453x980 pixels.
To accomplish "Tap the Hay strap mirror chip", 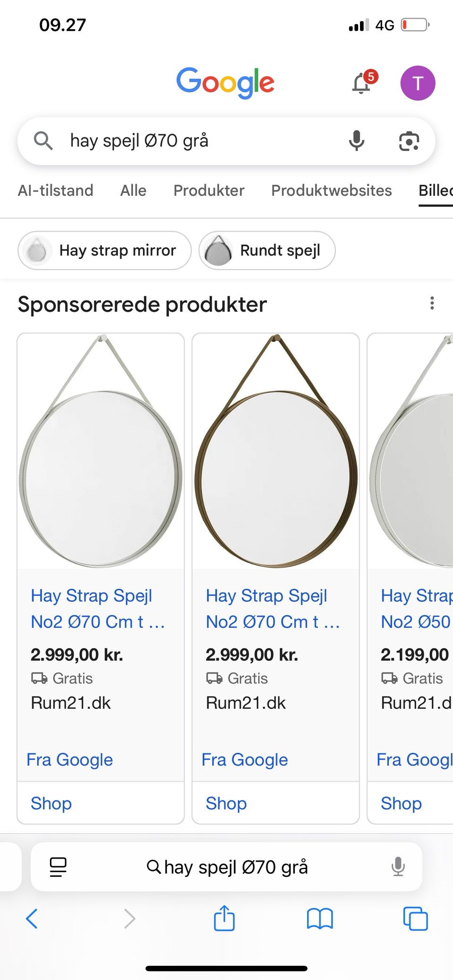I will point(105,250).
